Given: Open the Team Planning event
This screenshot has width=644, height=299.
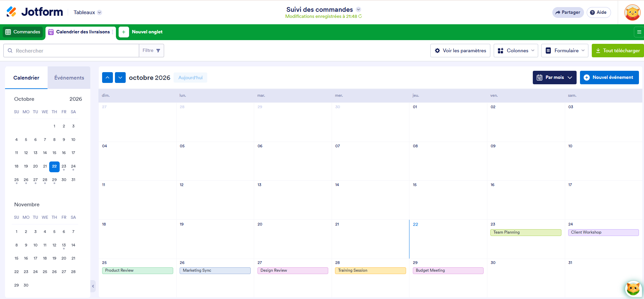Looking at the screenshot, I should pos(526,233).
